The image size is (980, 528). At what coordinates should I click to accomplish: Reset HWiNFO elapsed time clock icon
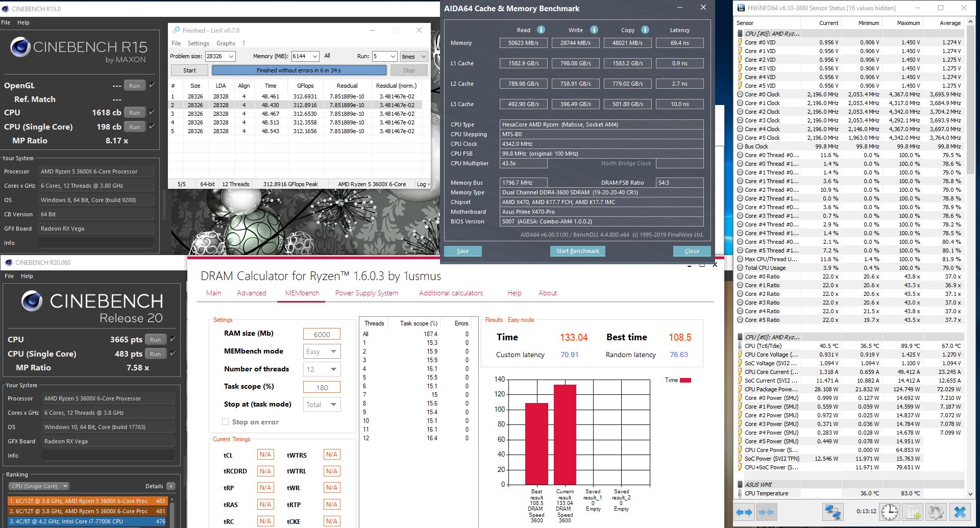890,512
